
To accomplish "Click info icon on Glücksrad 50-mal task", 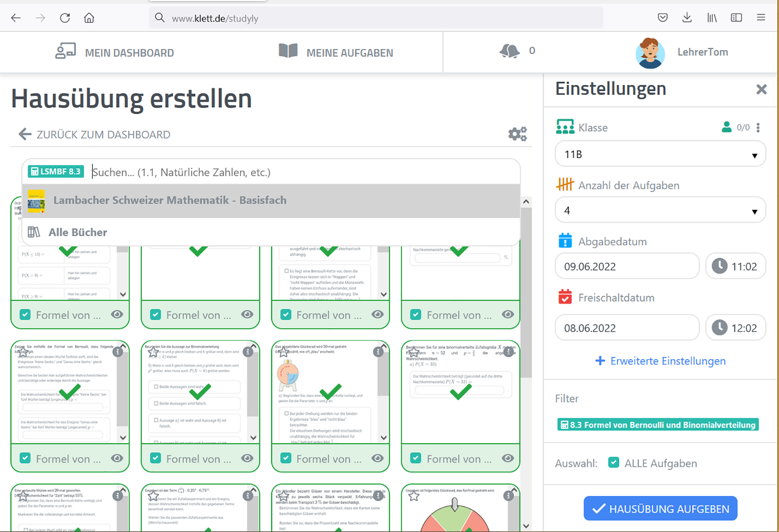I will (378, 352).
